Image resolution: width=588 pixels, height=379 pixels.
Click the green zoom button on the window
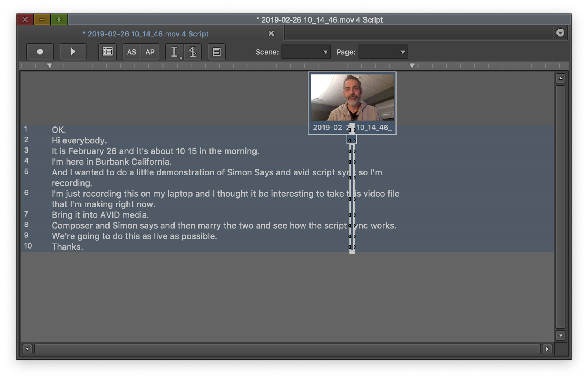click(59, 19)
